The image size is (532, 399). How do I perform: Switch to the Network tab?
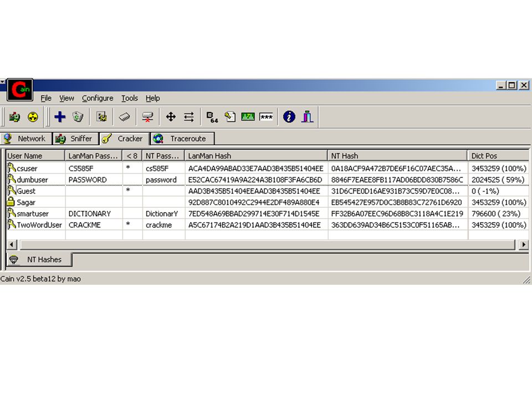(x=26, y=139)
